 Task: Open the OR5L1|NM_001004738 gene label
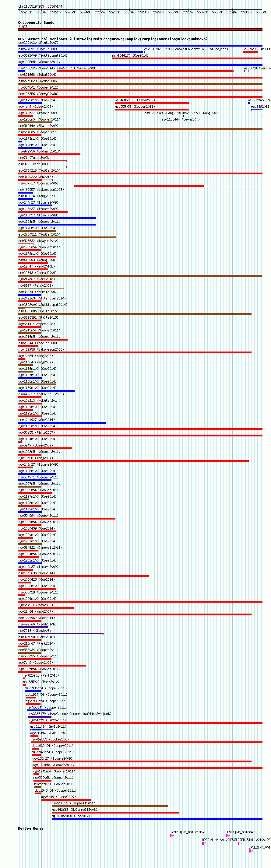tap(242, 832)
